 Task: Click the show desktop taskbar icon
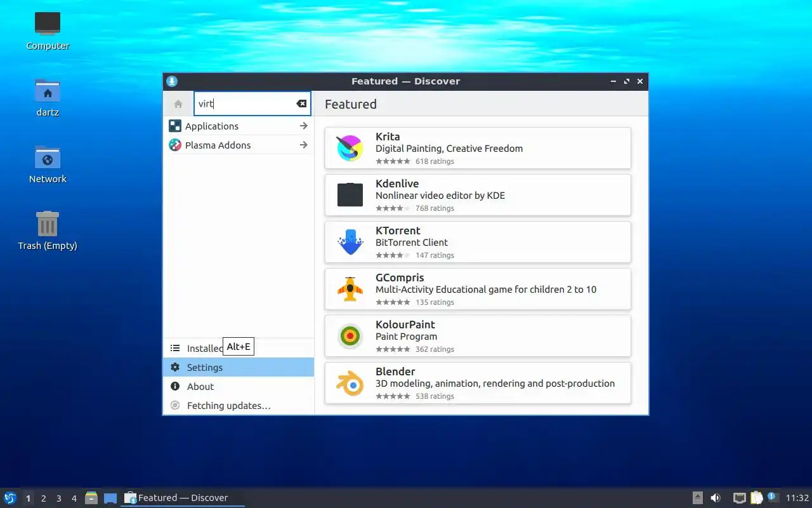[110, 498]
